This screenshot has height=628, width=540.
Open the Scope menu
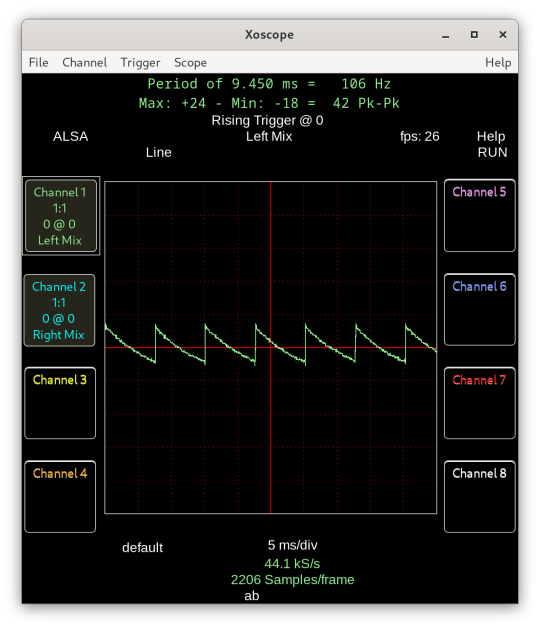pos(190,62)
